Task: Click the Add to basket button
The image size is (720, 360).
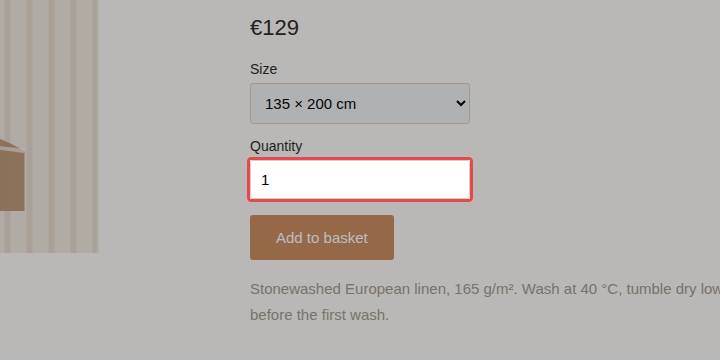Action: pyautogui.click(x=322, y=237)
